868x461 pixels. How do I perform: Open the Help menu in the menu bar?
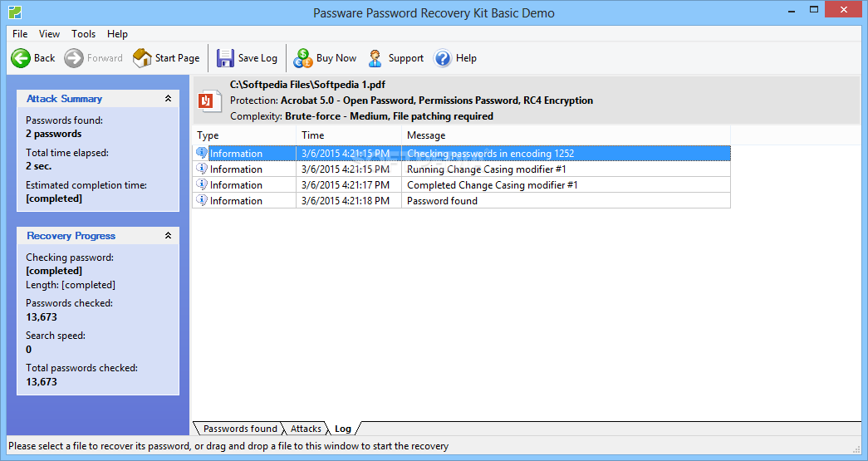pyautogui.click(x=117, y=34)
